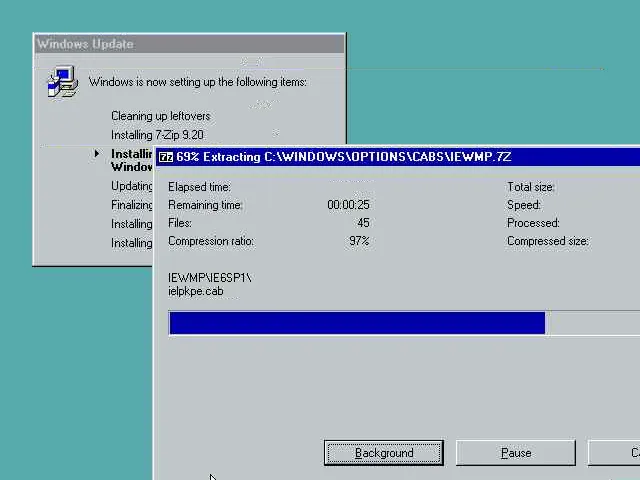Click the Windows Update title bar
The image size is (640, 480).
189,44
